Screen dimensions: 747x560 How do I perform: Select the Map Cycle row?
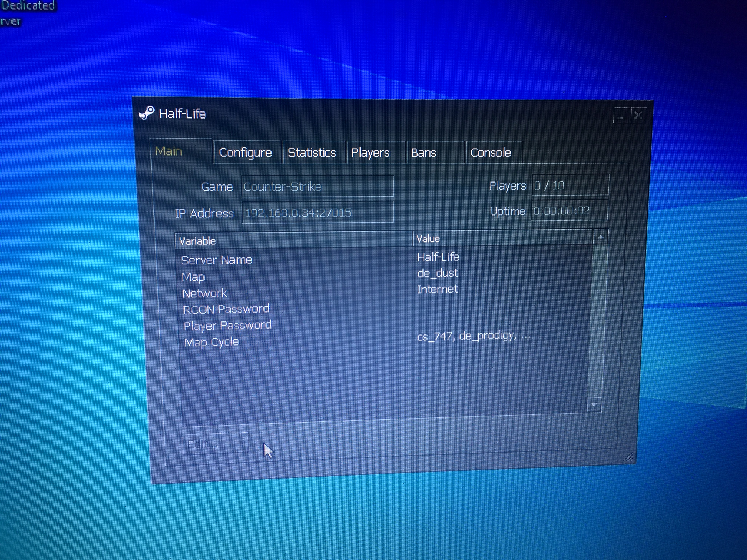point(212,342)
